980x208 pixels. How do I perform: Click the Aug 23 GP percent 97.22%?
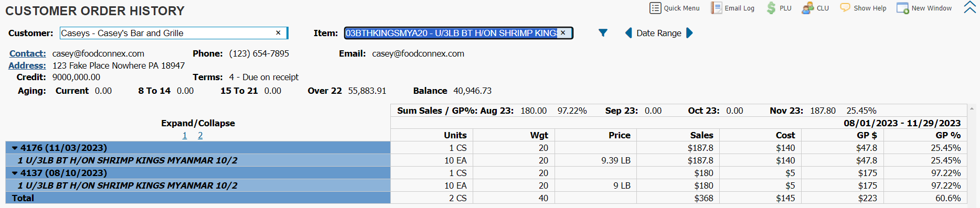coord(572,111)
